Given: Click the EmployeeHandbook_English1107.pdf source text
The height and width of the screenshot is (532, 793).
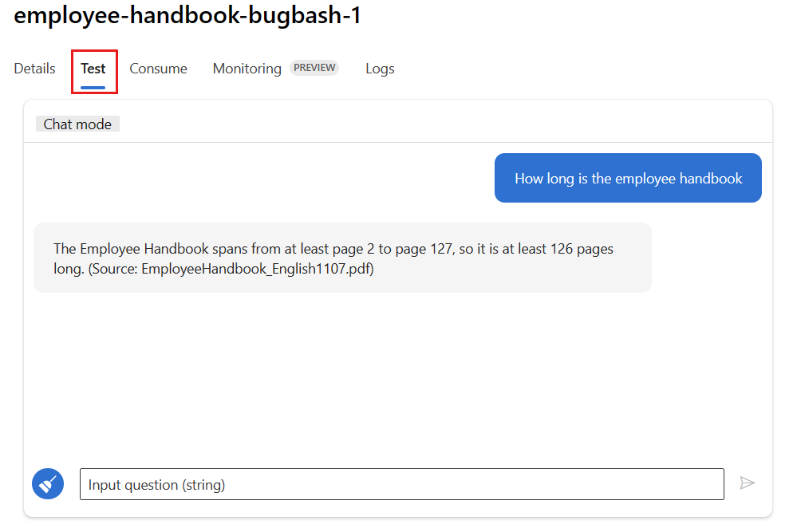Looking at the screenshot, I should (256, 269).
